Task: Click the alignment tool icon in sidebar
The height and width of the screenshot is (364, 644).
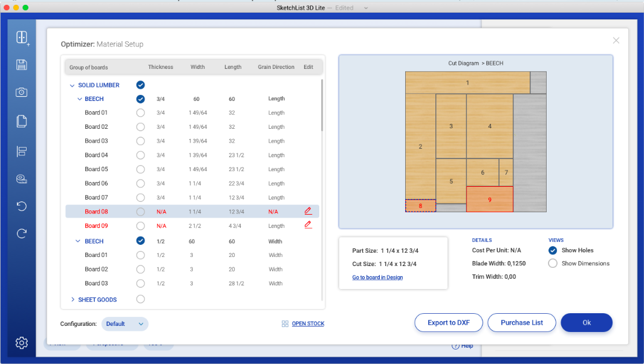Action: (x=22, y=151)
